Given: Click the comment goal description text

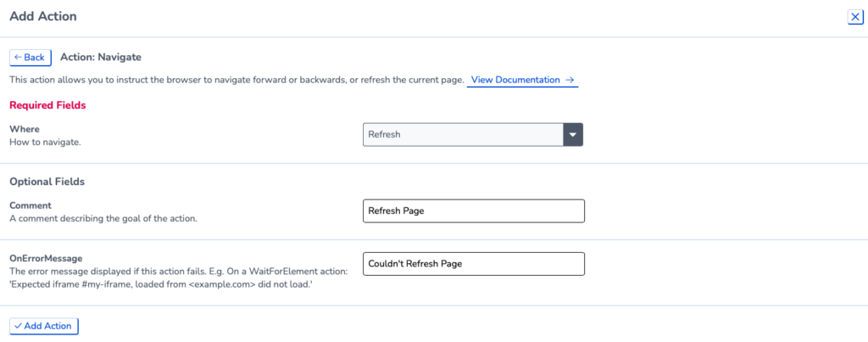Looking at the screenshot, I should click(x=103, y=218).
